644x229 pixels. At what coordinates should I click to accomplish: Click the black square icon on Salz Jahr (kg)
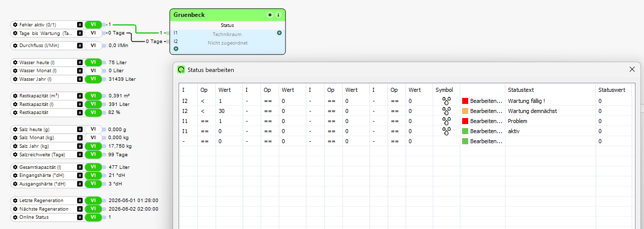tap(80, 146)
